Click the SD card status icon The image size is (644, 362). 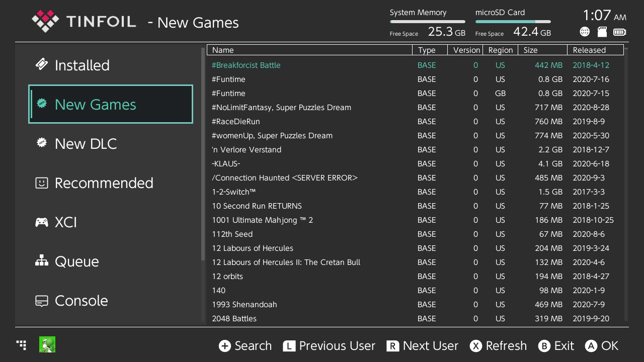click(x=602, y=32)
